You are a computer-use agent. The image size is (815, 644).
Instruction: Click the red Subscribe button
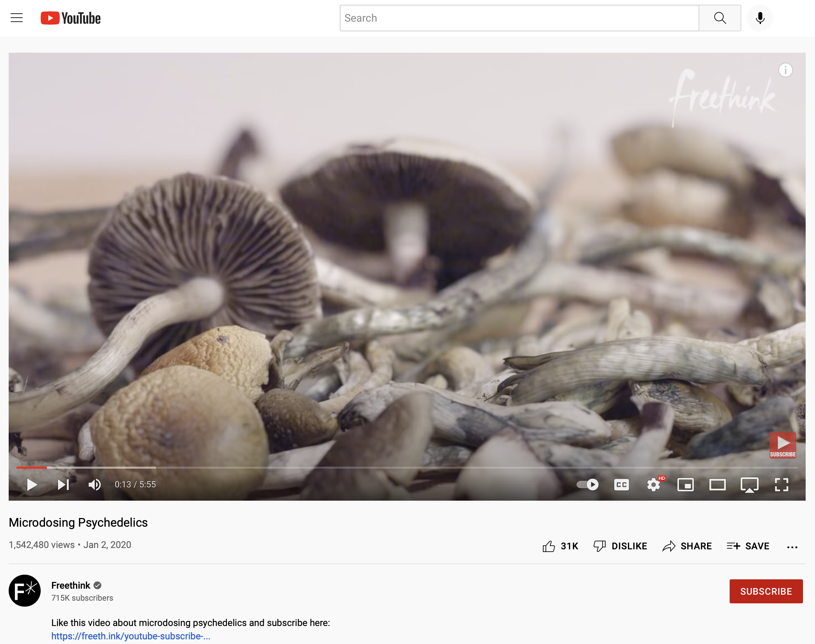(766, 591)
